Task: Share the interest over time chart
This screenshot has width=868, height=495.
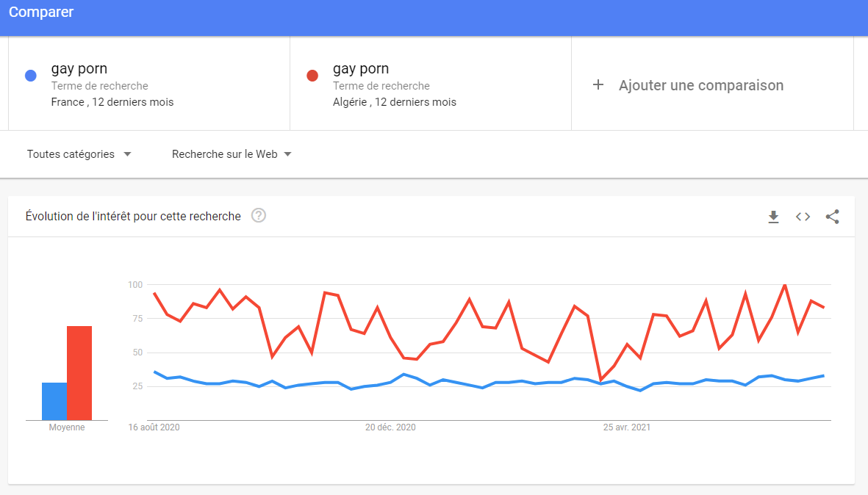Action: [833, 217]
